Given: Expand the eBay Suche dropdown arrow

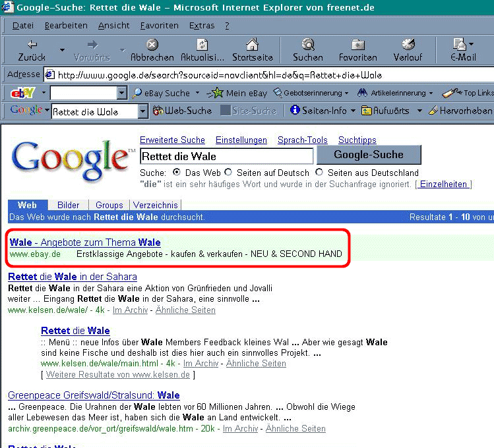Looking at the screenshot, I should click(198, 93).
